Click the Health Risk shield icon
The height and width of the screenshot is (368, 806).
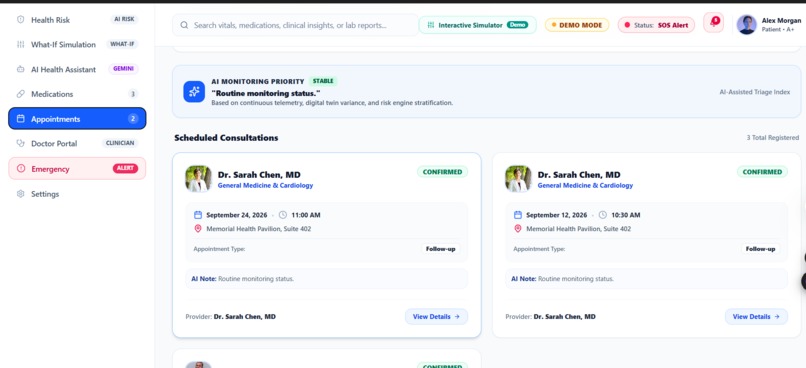pos(21,20)
